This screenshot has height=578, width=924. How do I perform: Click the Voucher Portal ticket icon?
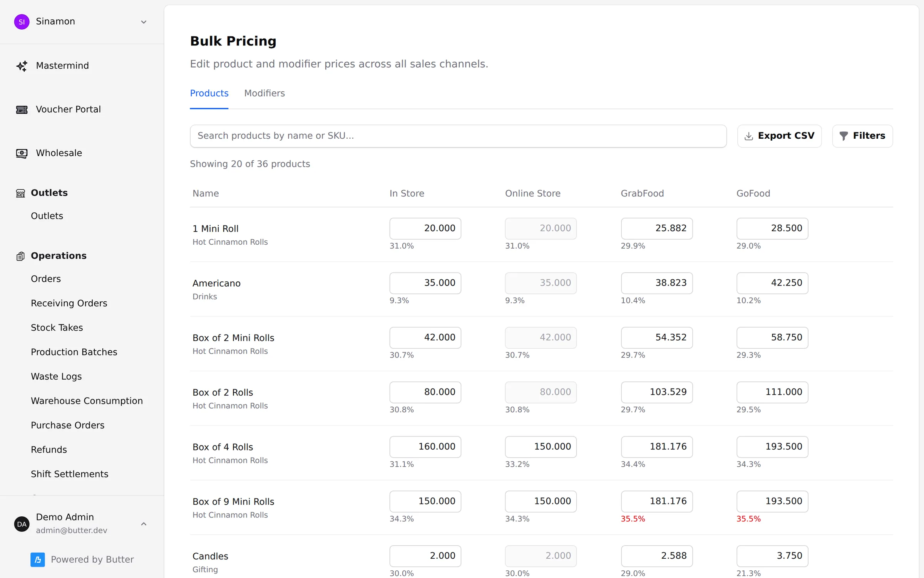point(22,110)
